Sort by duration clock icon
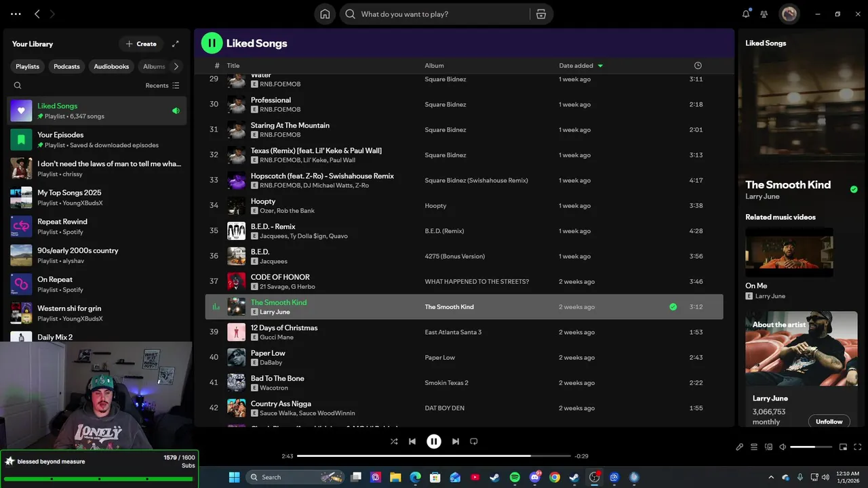868x488 pixels. [698, 66]
